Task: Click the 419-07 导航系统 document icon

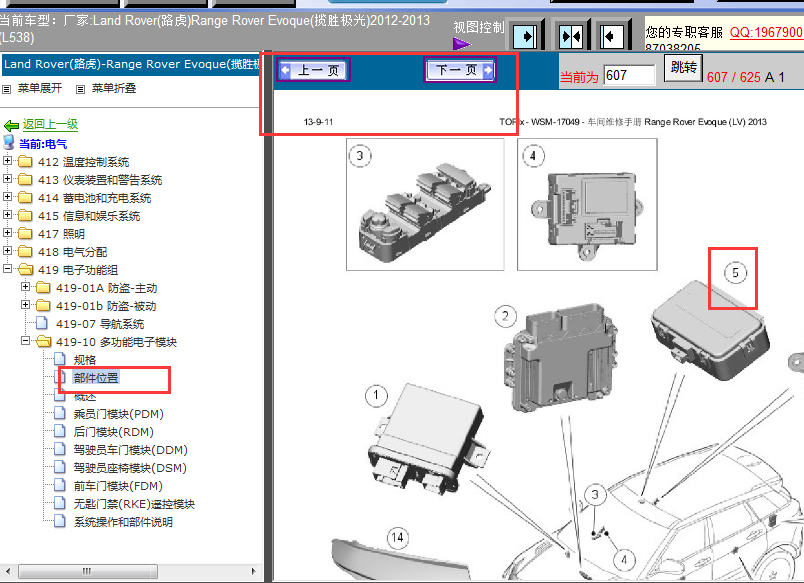Action: click(42, 323)
